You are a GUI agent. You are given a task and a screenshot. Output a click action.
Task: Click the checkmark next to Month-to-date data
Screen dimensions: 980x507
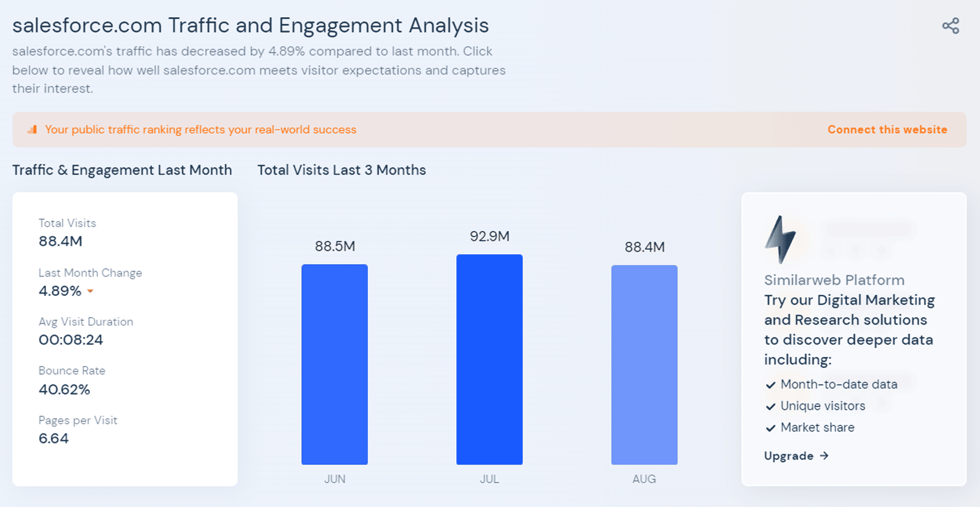pyautogui.click(x=771, y=385)
